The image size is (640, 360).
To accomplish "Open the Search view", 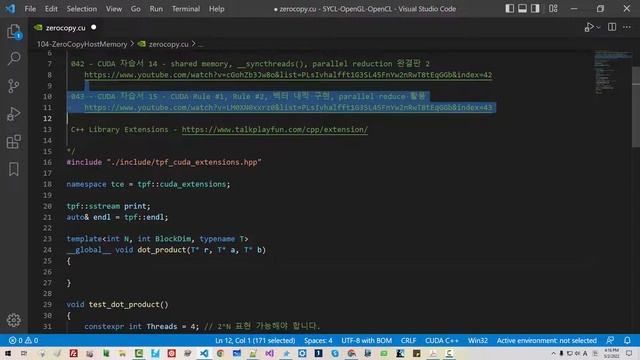I will click(14, 58).
